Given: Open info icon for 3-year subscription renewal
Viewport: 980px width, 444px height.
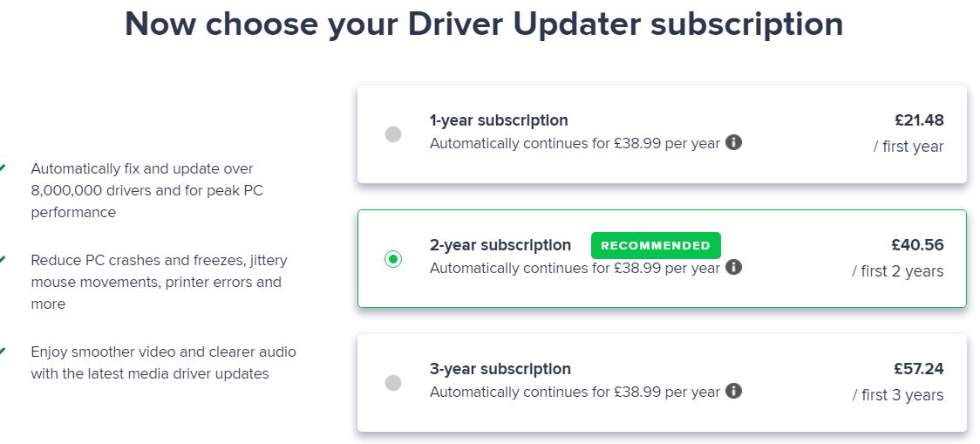Looking at the screenshot, I should 734,391.
